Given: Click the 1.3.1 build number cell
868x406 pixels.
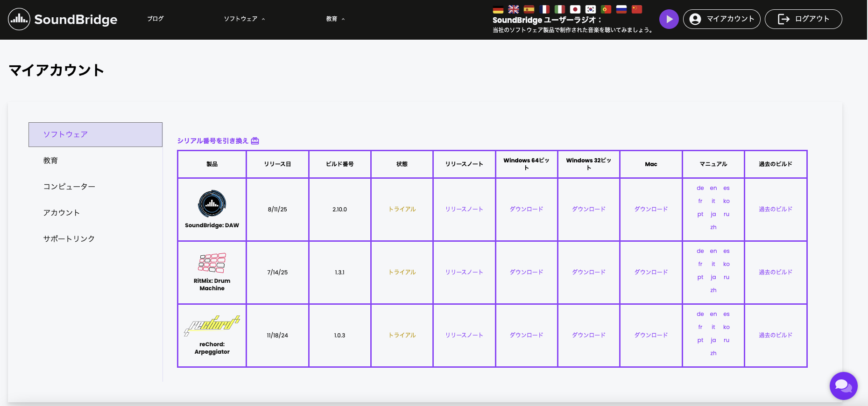Looking at the screenshot, I should pos(340,273).
